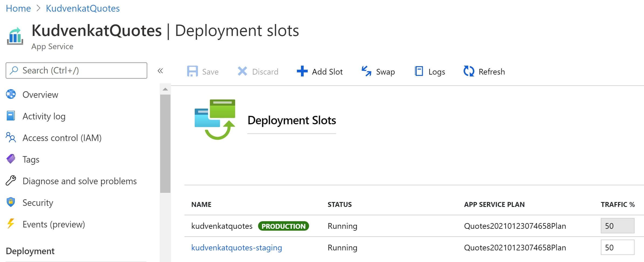Click the Save button label

pyautogui.click(x=210, y=72)
